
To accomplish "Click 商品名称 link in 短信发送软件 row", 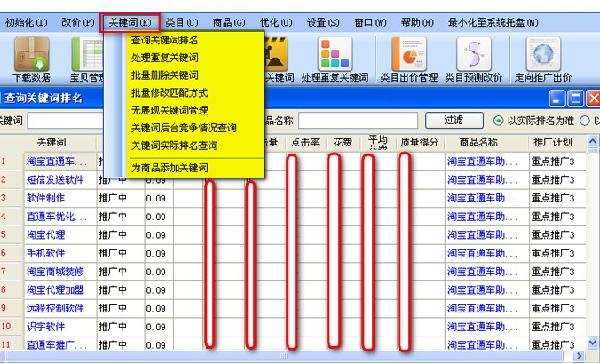I will 482,180.
